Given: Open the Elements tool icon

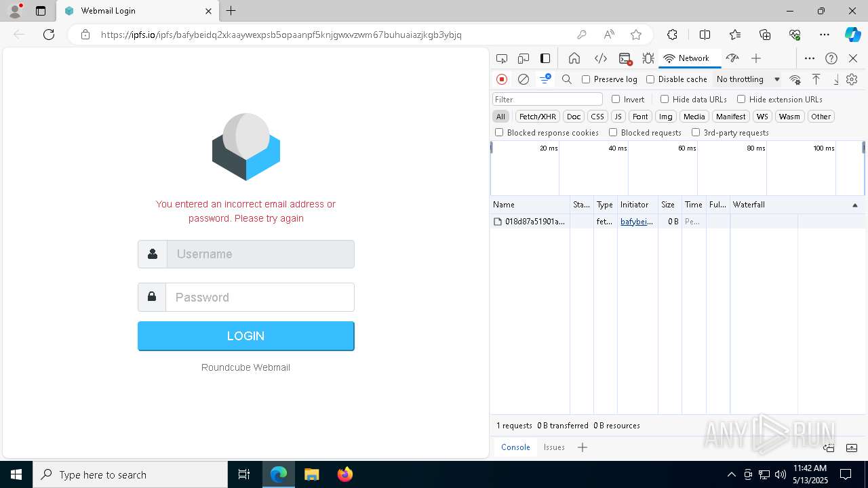Looking at the screenshot, I should point(600,58).
